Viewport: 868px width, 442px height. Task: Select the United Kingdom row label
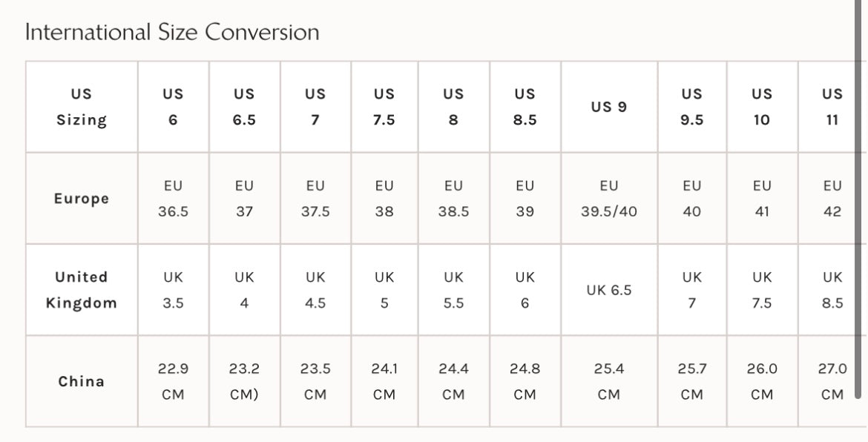tap(82, 290)
